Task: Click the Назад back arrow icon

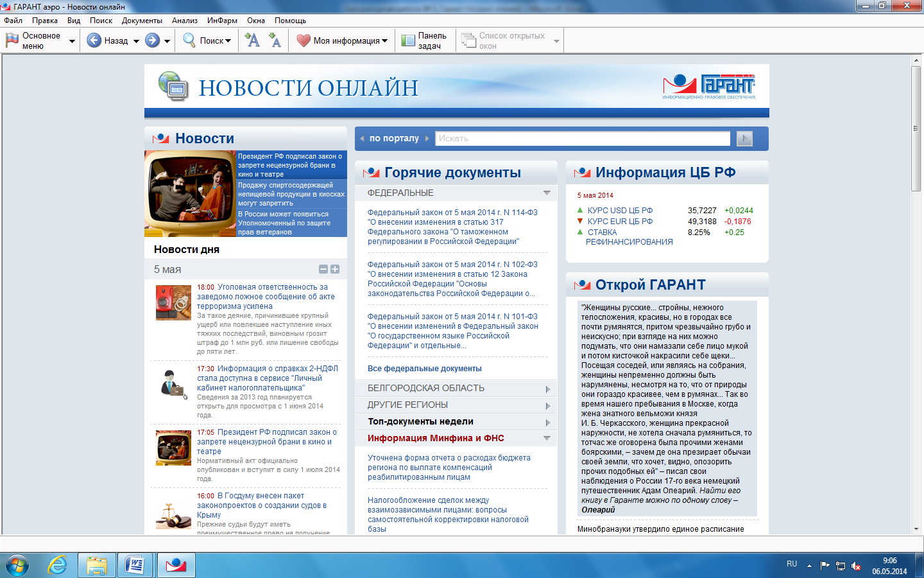Action: (x=94, y=40)
